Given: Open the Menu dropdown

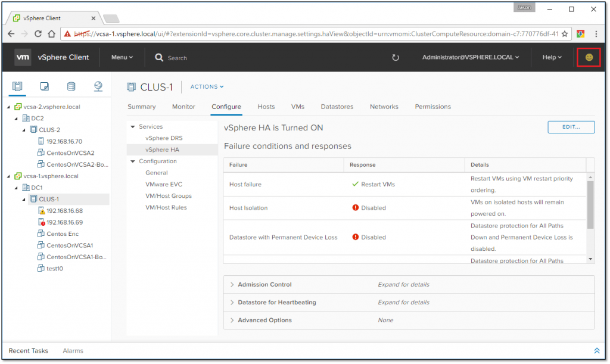Looking at the screenshot, I should (x=122, y=57).
